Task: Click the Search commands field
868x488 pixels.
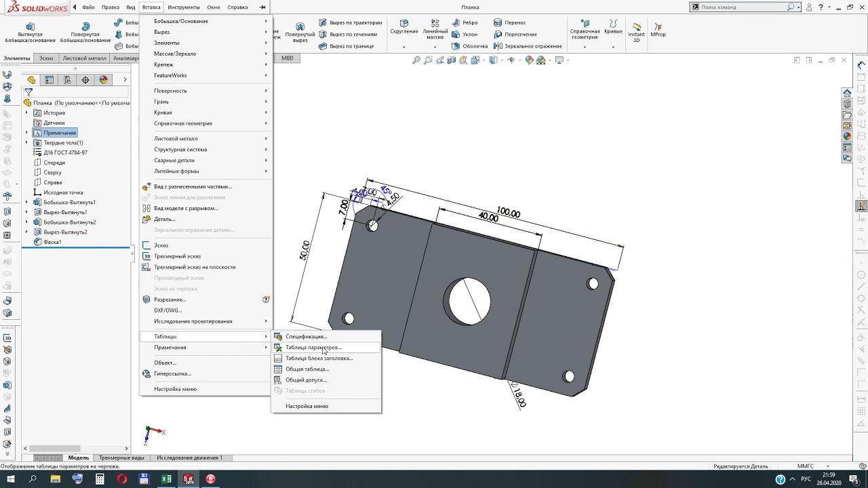Action: pyautogui.click(x=743, y=7)
